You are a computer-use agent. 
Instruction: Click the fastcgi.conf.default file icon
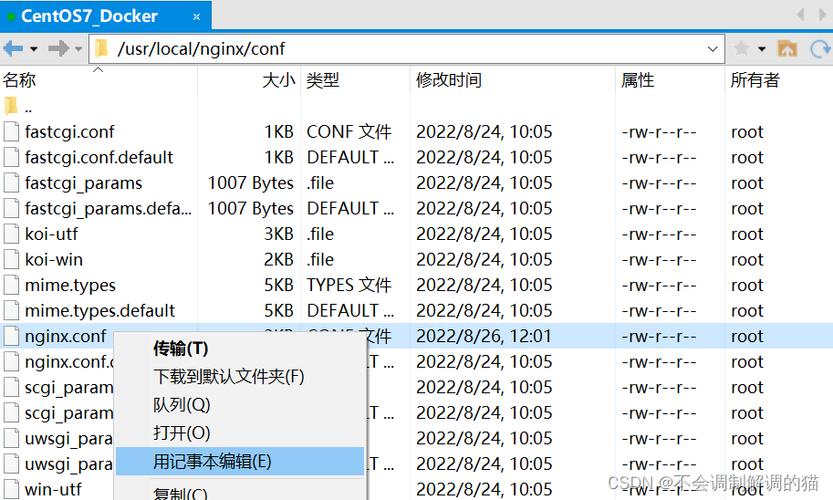[11, 157]
